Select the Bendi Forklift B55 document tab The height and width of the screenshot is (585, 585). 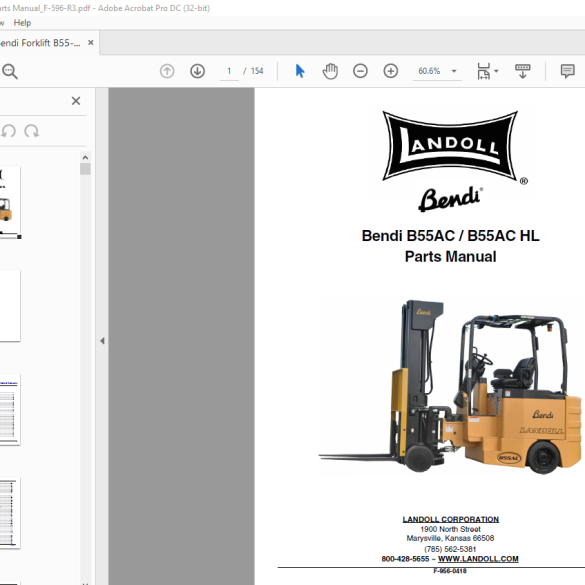tap(40, 43)
